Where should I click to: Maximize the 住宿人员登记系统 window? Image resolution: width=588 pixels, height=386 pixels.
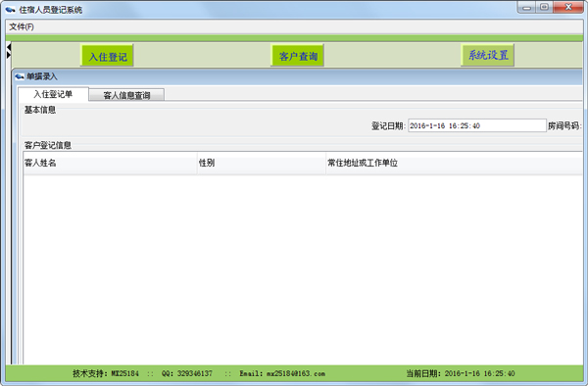tap(544, 8)
